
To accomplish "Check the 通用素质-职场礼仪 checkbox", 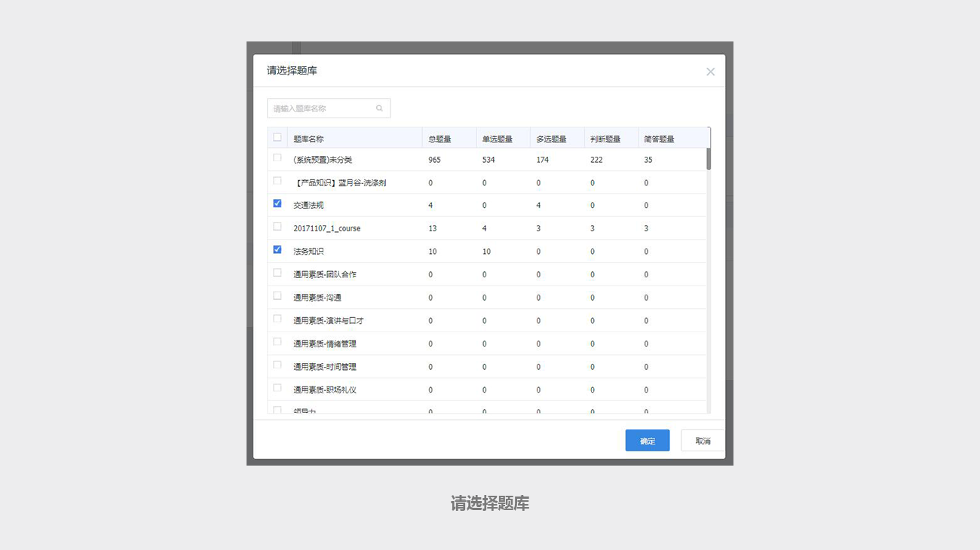I will click(x=277, y=388).
